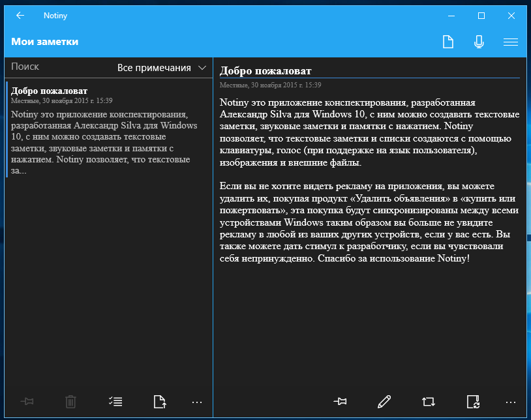Pin the open note
The image size is (531, 420).
point(340,402)
